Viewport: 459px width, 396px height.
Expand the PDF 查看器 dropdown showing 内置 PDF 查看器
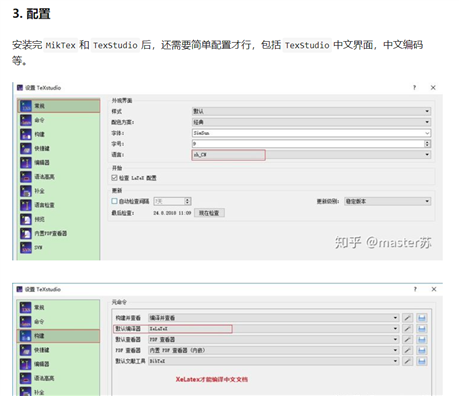point(273,351)
